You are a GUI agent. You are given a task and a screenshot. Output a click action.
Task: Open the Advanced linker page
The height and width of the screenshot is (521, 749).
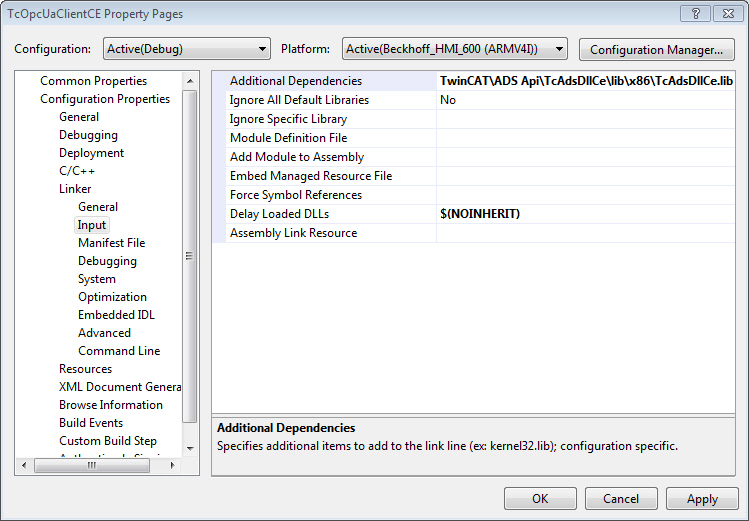[x=104, y=333]
